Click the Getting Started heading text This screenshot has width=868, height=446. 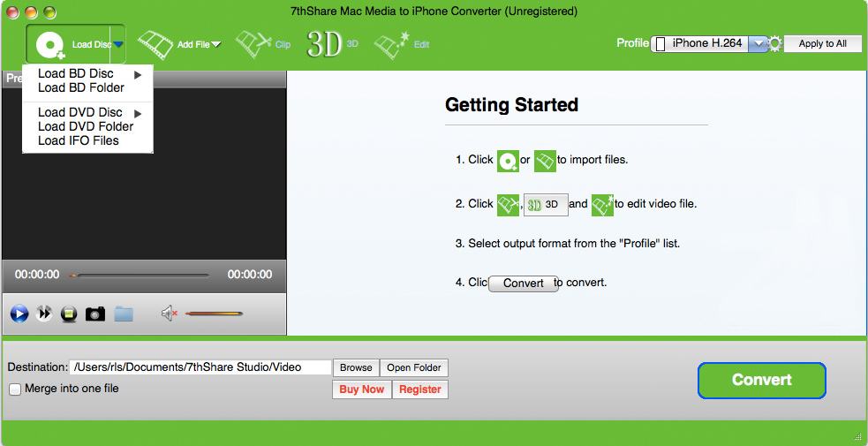click(511, 104)
